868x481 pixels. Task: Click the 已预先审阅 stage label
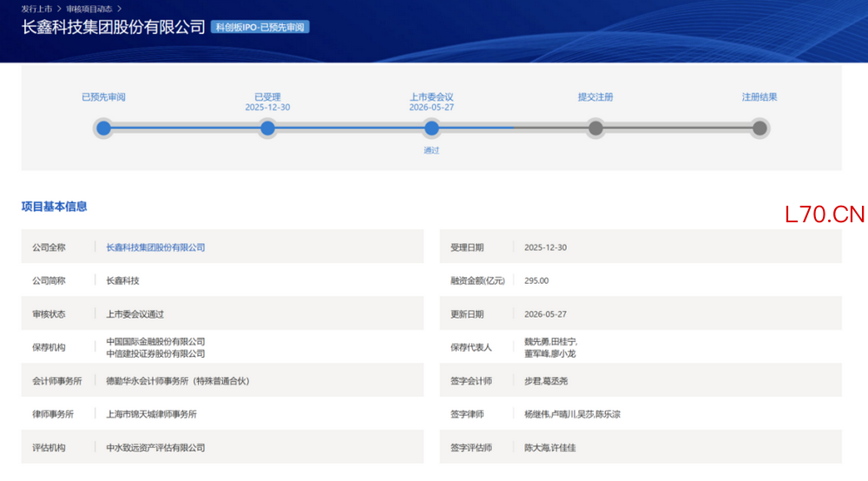coord(103,97)
